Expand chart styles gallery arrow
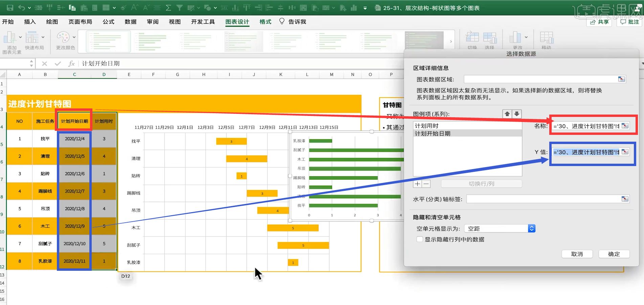 tap(451, 41)
